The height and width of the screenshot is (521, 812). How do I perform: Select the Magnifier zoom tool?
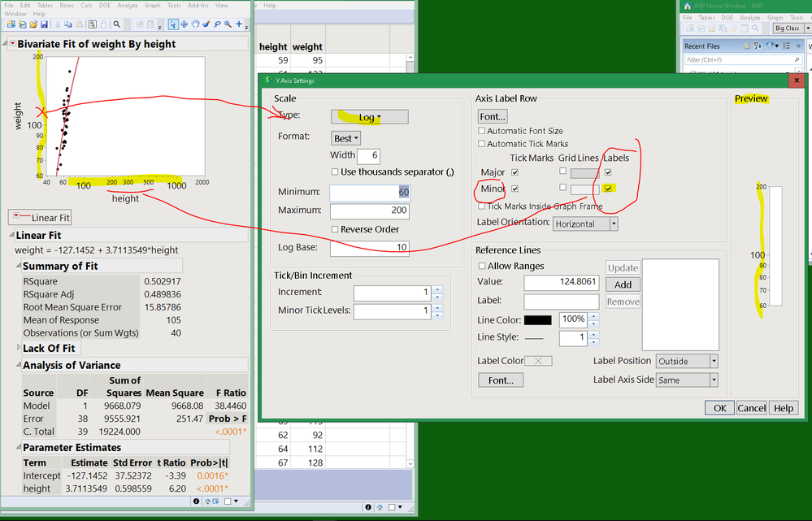[x=228, y=24]
